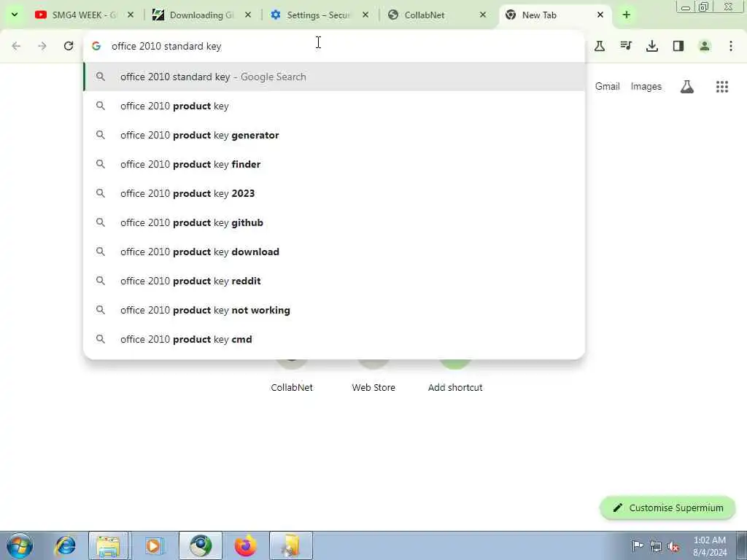Select suggestion office 2010 product key not working
Image resolution: width=747 pixels, height=560 pixels.
(334, 310)
